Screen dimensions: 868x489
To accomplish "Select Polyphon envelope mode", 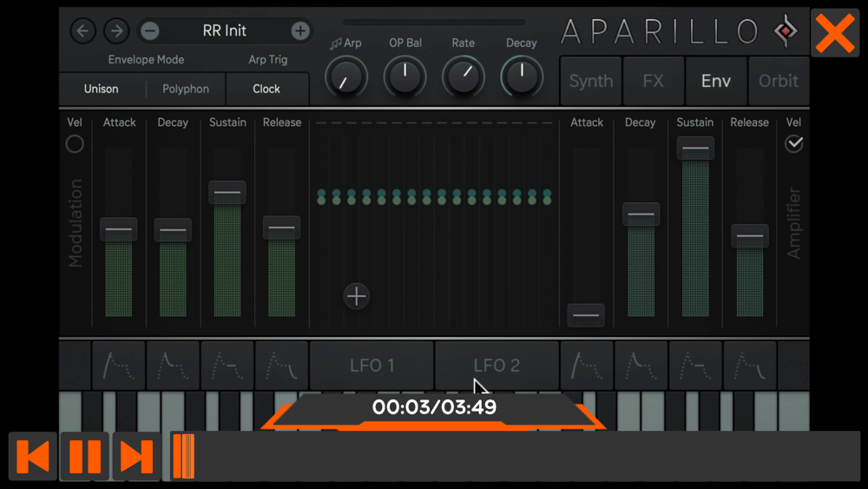I will (186, 89).
